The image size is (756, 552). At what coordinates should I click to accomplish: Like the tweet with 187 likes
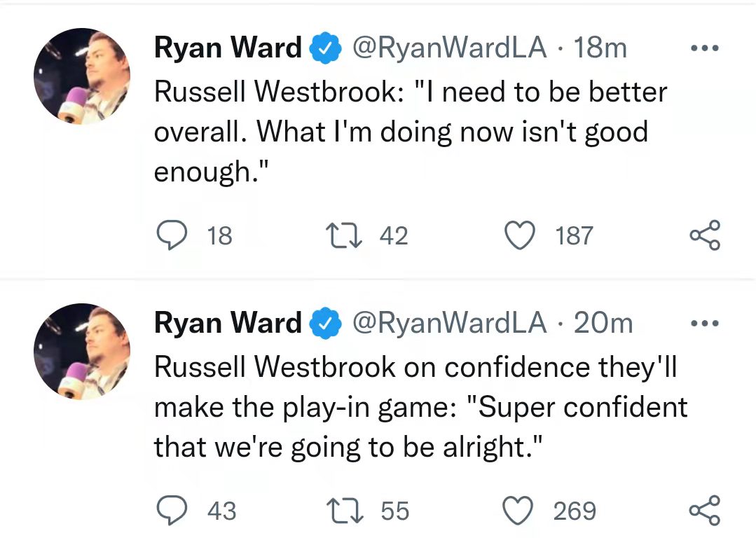tap(520, 235)
